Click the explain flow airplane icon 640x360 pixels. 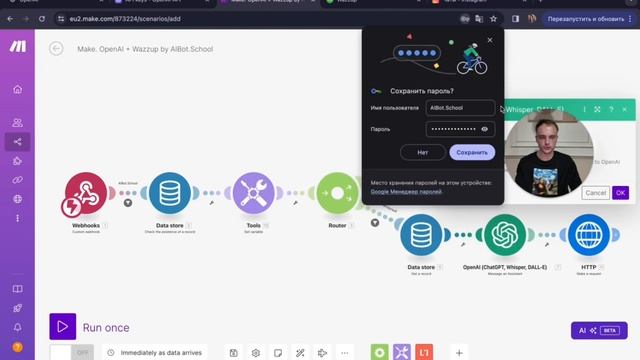322,353
